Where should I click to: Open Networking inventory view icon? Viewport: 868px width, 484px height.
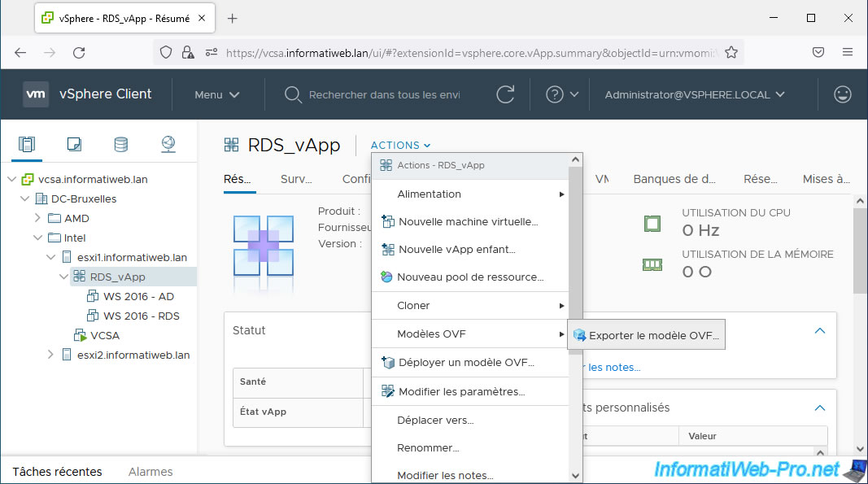168,145
